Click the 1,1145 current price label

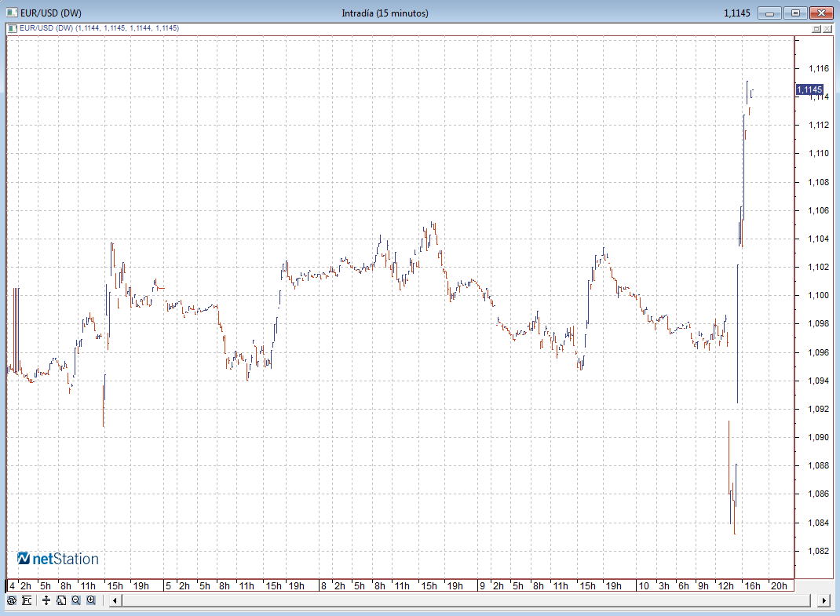(x=809, y=89)
